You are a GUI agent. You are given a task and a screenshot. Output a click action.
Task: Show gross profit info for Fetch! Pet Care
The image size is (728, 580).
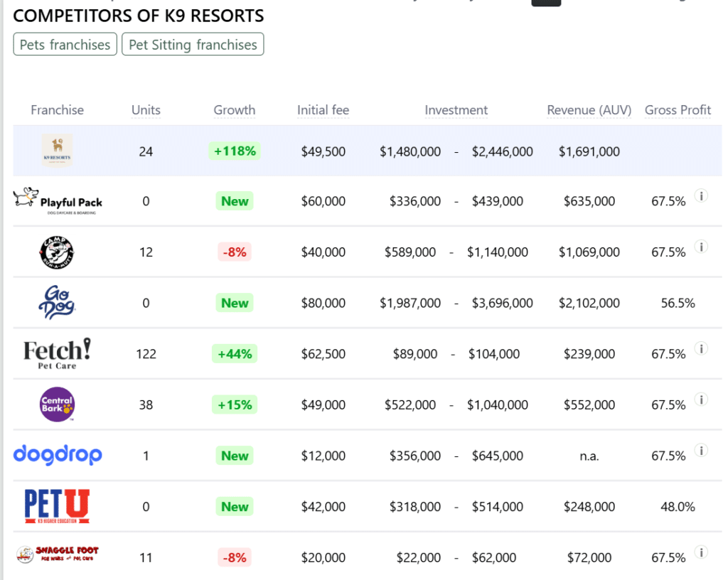701,348
